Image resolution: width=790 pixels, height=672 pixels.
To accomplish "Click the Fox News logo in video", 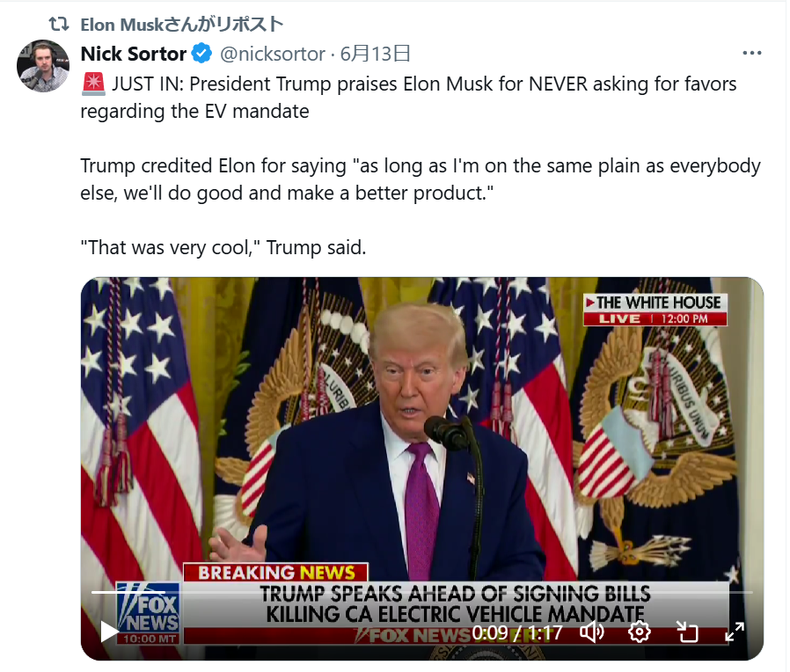I will point(148,613).
